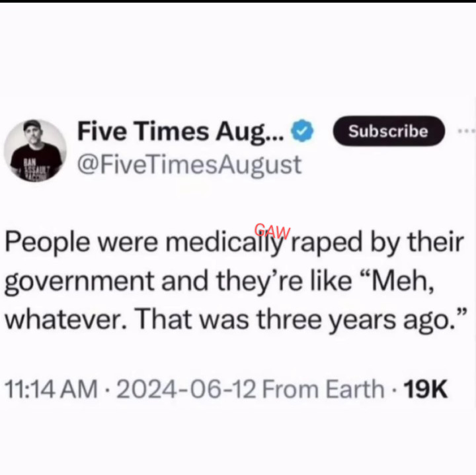Click the phrase they're like in tweet

tap(284, 282)
